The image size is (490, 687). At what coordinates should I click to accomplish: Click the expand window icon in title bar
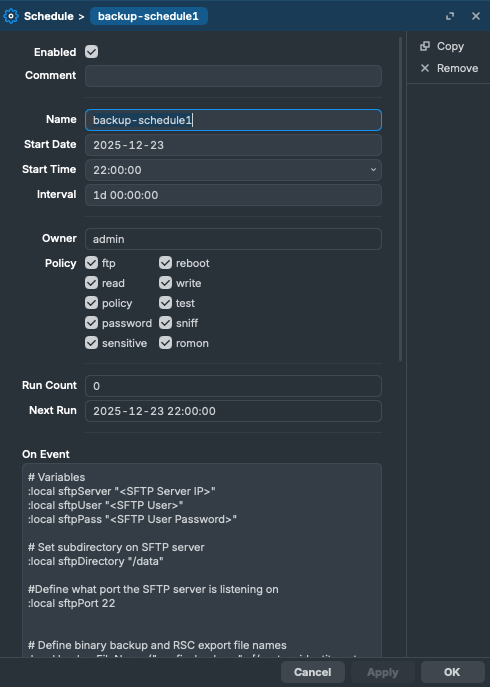450,16
